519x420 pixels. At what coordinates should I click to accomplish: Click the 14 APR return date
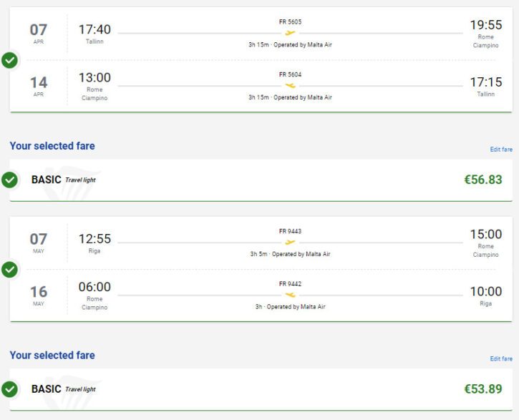tap(39, 87)
